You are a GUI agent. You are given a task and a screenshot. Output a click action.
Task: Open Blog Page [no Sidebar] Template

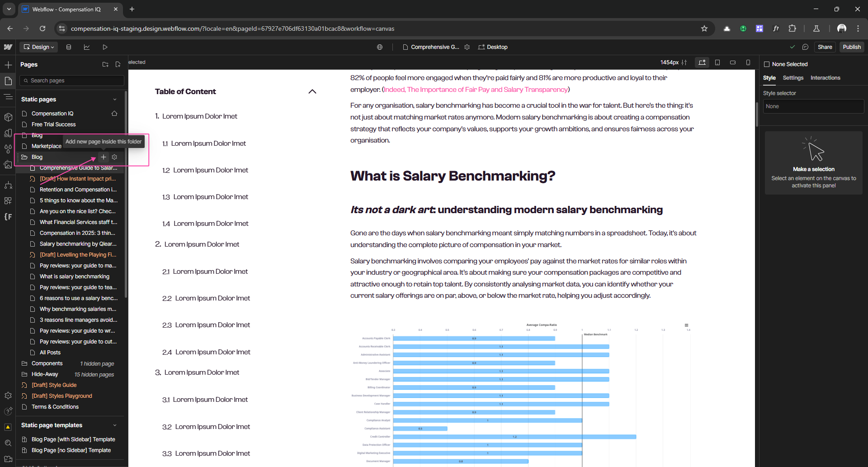tap(71, 450)
